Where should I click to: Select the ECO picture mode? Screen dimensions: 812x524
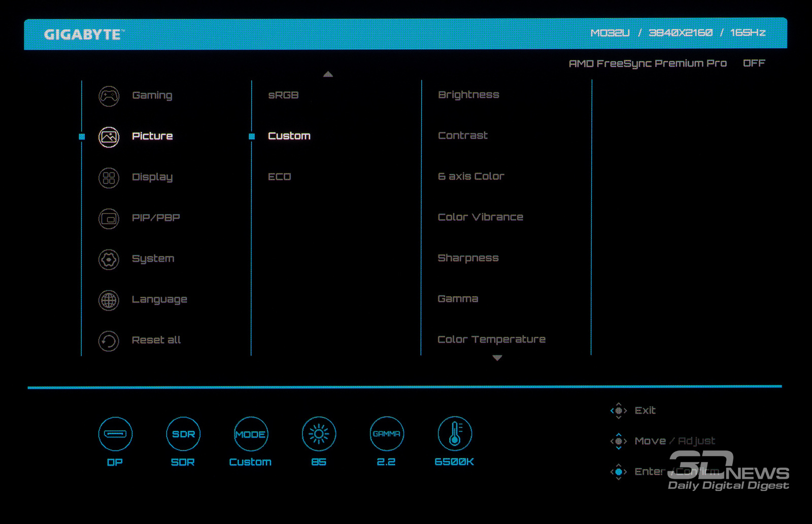pos(280,177)
